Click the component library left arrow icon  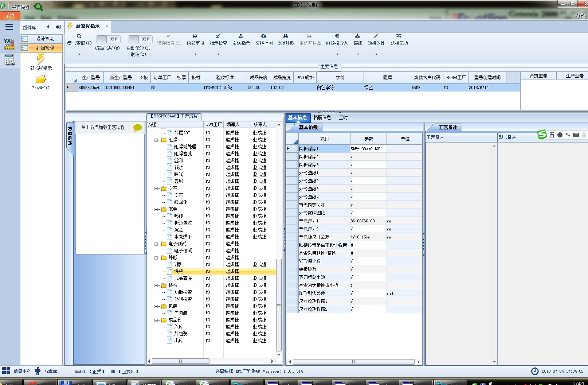point(48,27)
